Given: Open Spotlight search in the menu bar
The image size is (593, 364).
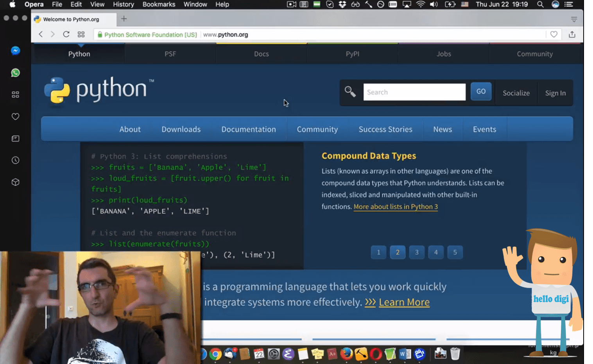Looking at the screenshot, I should click(540, 4).
